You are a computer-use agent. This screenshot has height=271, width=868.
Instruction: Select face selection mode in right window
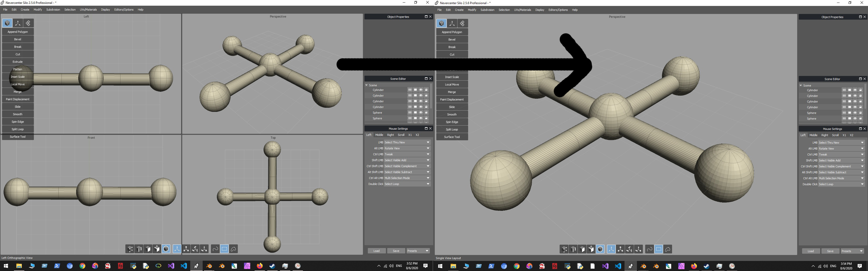coord(582,249)
